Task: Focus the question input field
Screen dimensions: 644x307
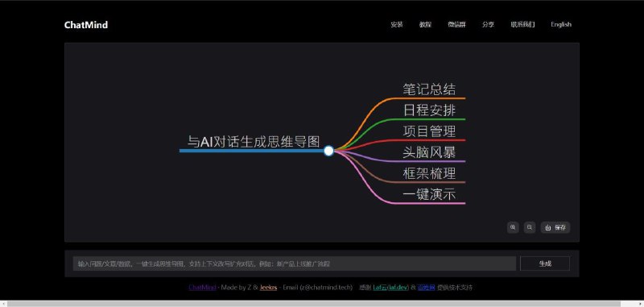Action: click(294, 263)
